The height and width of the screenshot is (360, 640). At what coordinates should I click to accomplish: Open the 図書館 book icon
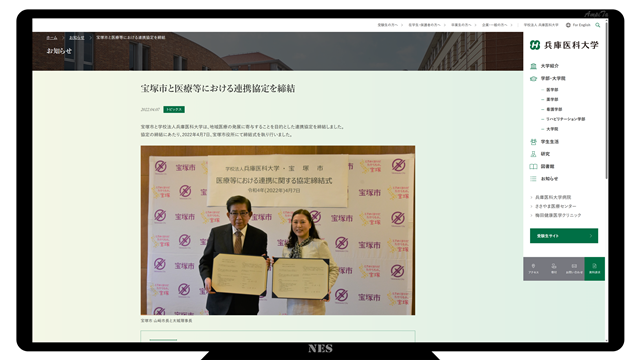[533, 166]
